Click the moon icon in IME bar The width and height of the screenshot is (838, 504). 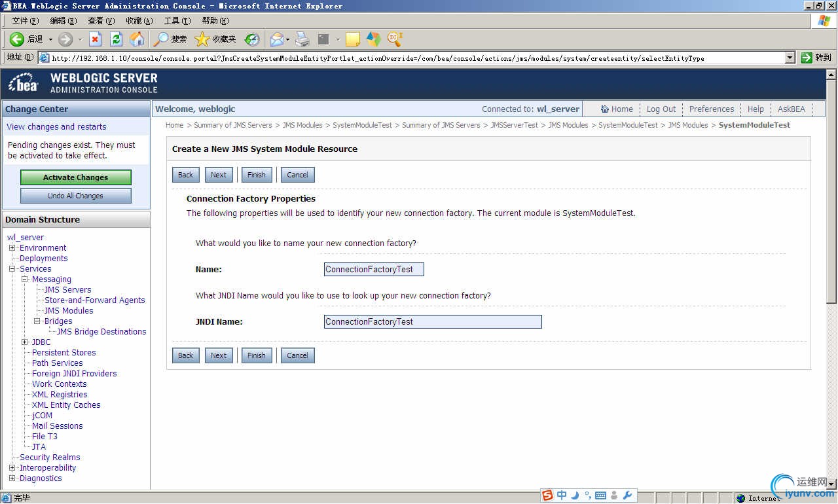tap(575, 495)
